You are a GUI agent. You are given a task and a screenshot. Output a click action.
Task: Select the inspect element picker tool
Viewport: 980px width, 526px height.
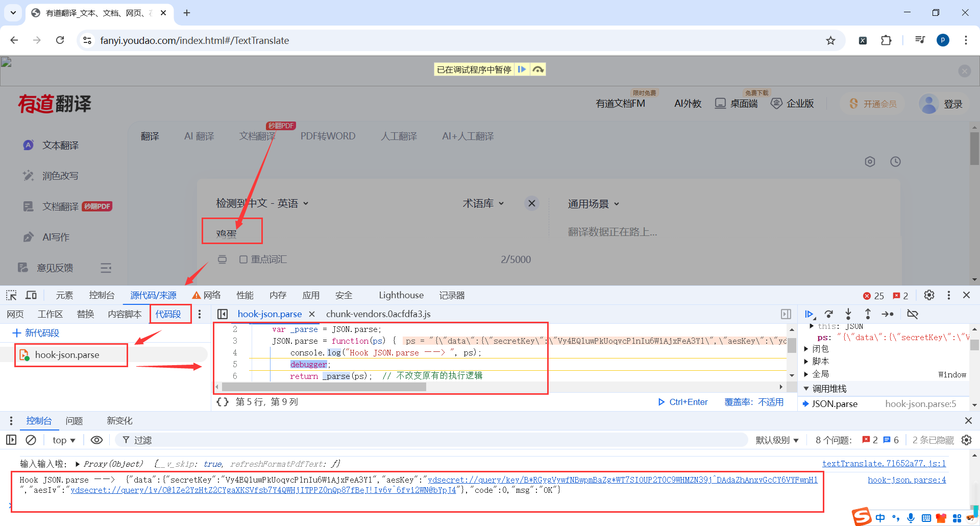pyautogui.click(x=11, y=295)
